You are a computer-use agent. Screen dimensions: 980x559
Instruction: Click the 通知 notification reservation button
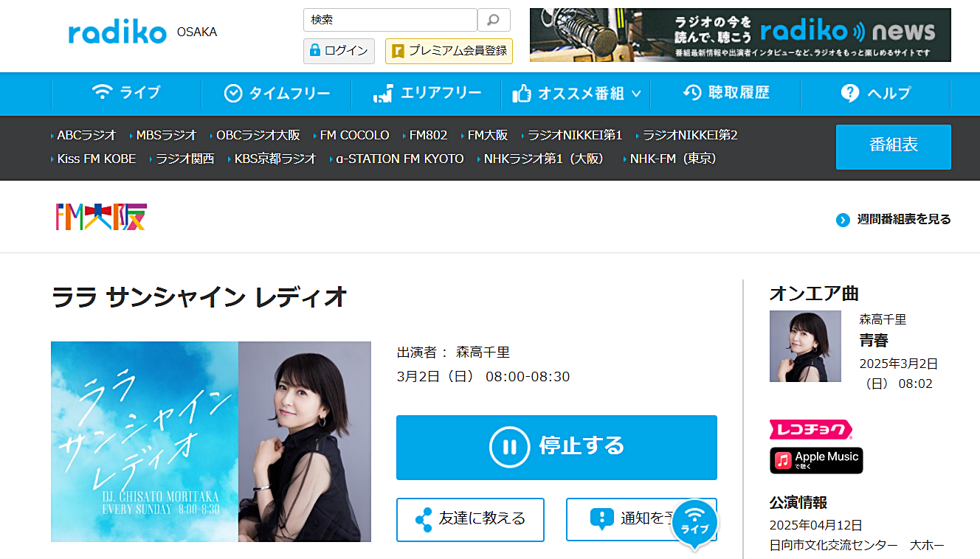(641, 519)
